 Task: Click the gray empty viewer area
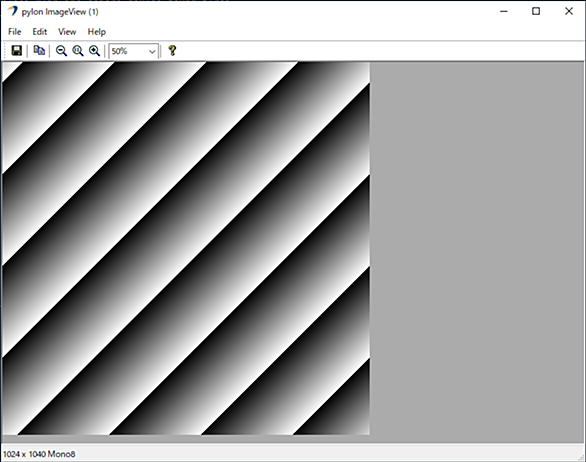tap(477, 248)
